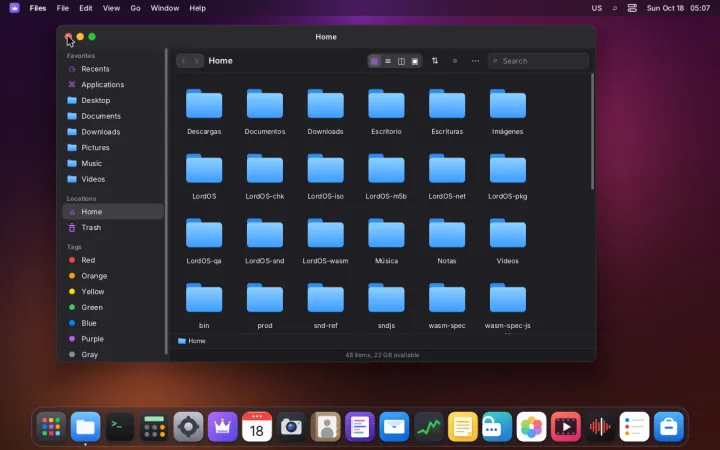Select the LordOS-pkg folder
This screenshot has width=720, height=450.
pyautogui.click(x=507, y=177)
